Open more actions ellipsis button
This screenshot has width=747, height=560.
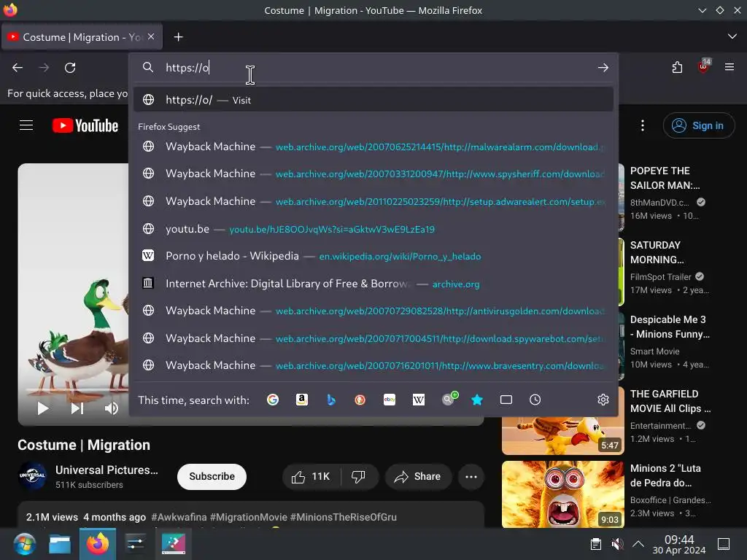(471, 476)
